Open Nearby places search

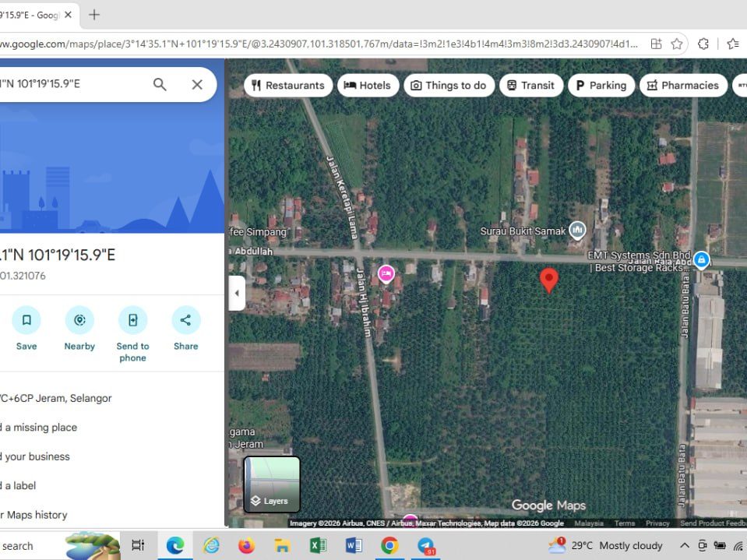79,329
